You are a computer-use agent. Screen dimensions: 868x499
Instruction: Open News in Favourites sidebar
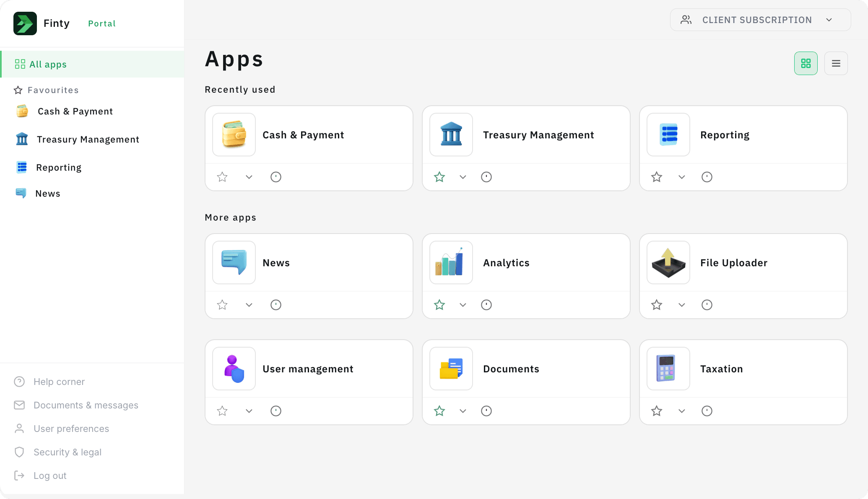tap(38, 193)
